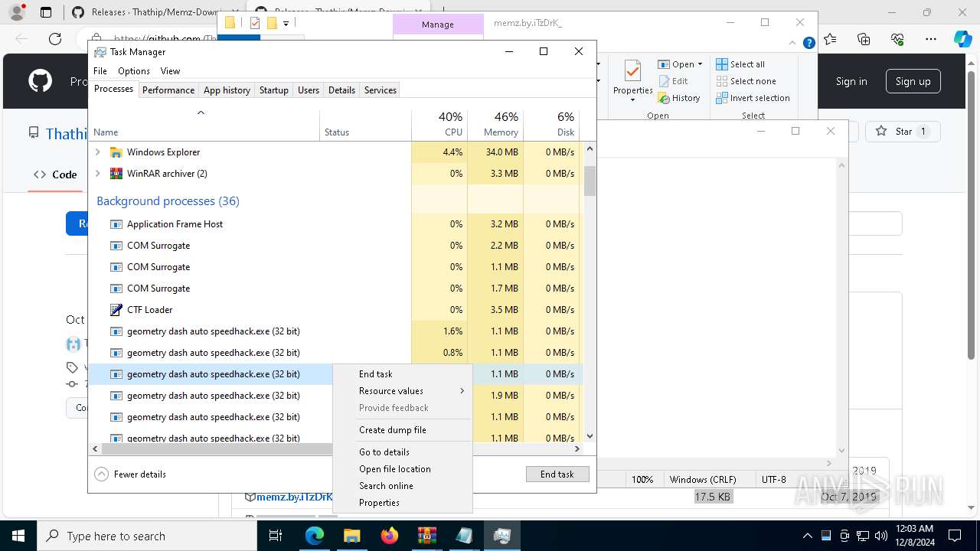Click the process list vertical scrollbar thumb

(x=590, y=181)
